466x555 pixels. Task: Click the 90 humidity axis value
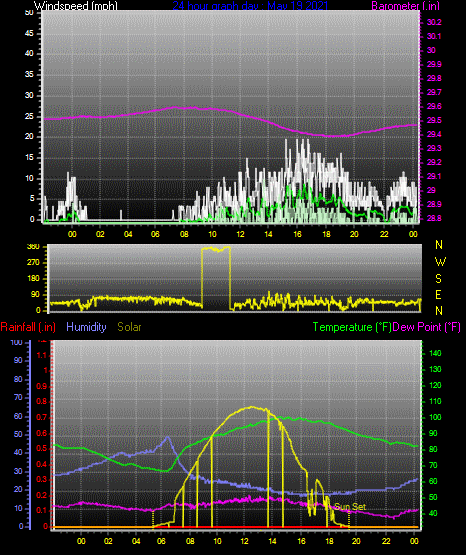coord(18,361)
